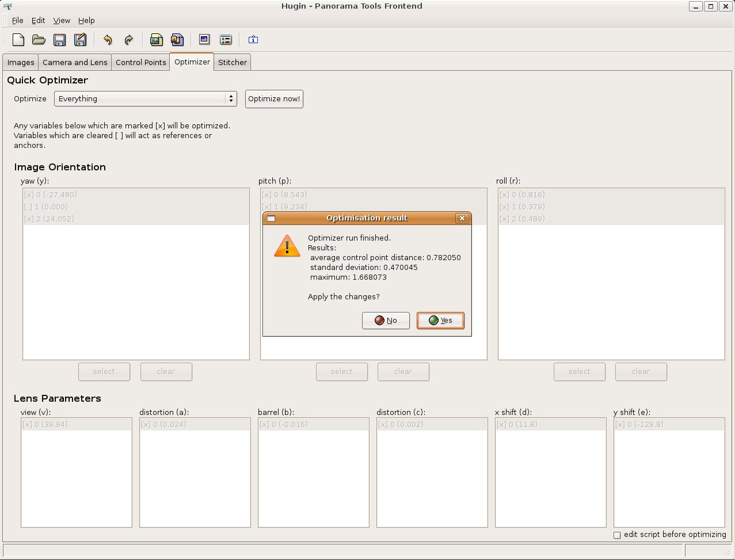This screenshot has height=560, width=735.
Task: Click select button under yaw list
Action: point(104,372)
